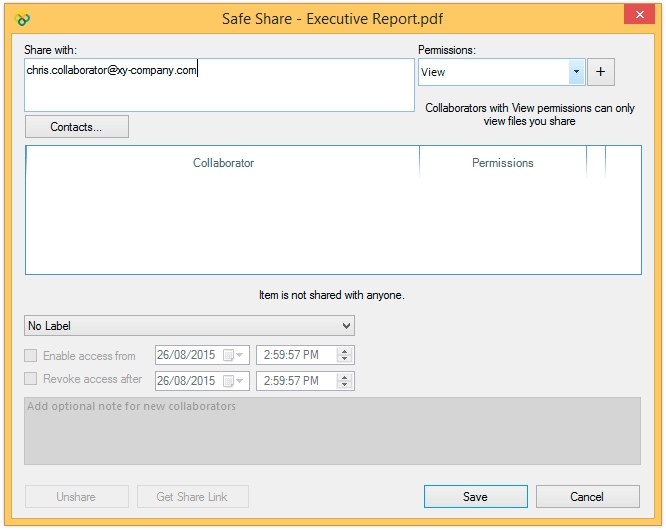
Task: Increase the Revoke access after time
Action: point(344,377)
